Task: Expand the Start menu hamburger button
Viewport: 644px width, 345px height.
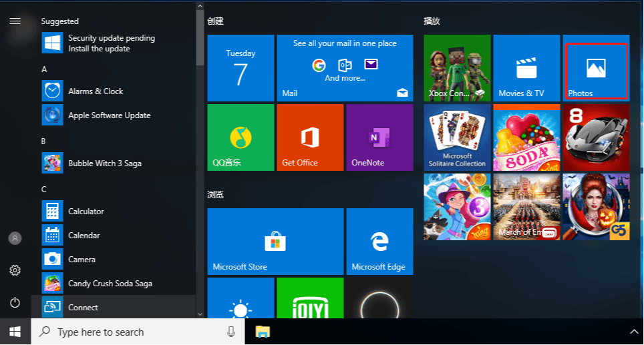Action: [15, 21]
